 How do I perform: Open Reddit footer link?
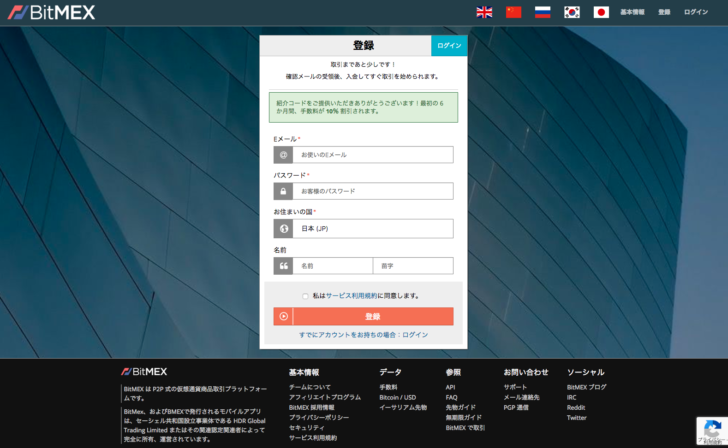tap(576, 408)
